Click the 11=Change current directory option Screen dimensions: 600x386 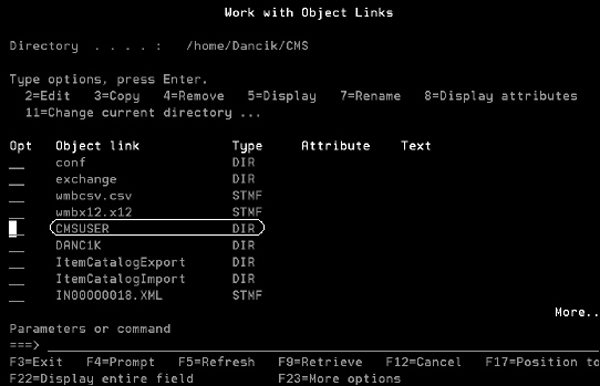click(143, 113)
